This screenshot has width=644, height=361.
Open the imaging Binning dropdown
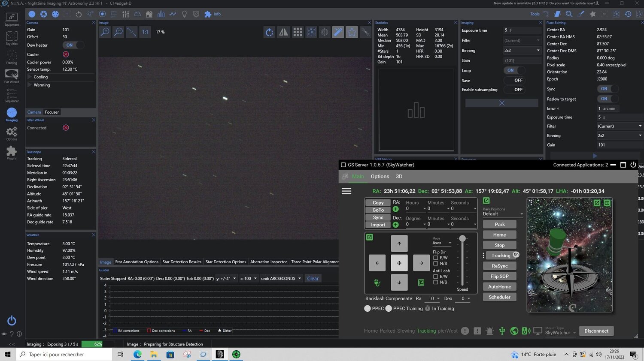click(522, 51)
